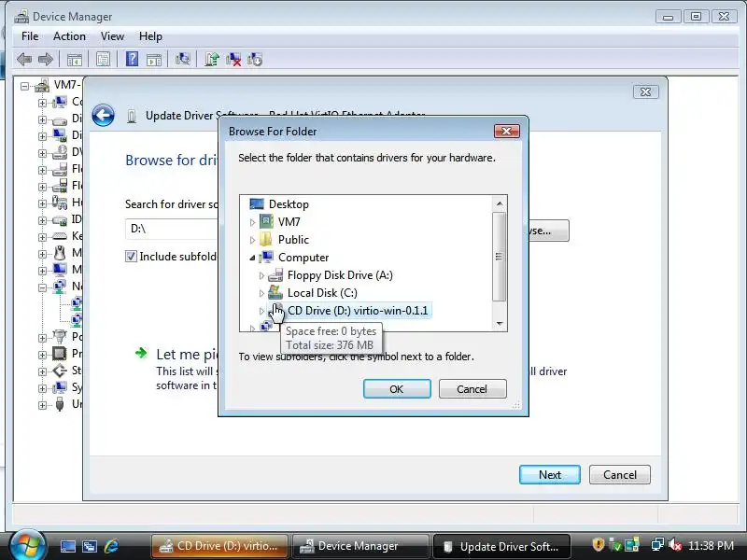Expand the VM7 folder in Browse tree
The image size is (747, 560).
[252, 222]
